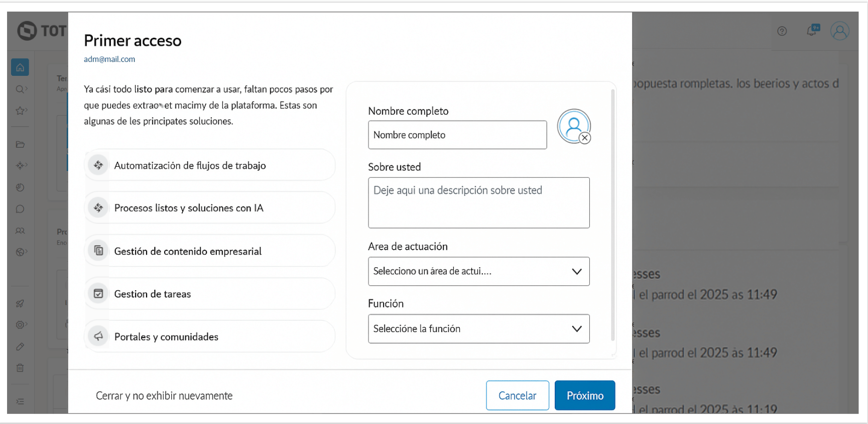Select Gestión de contenido empresarial item
This screenshot has height=424, width=868.
point(209,251)
